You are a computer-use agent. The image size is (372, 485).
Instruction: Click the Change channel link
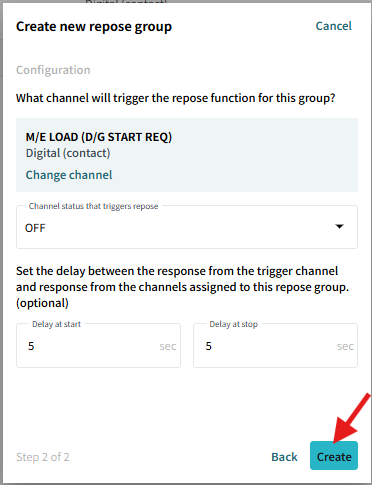tap(69, 175)
